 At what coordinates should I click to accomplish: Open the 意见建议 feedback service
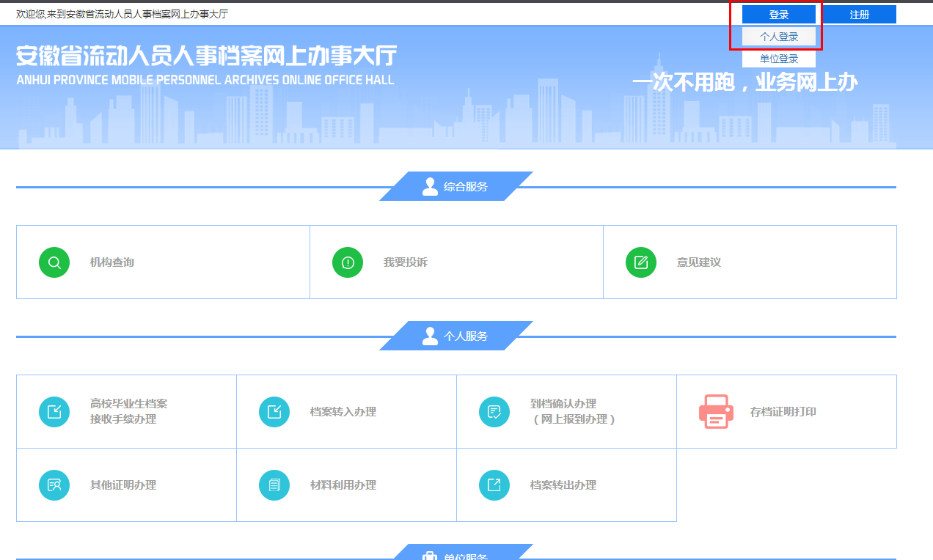click(x=750, y=262)
